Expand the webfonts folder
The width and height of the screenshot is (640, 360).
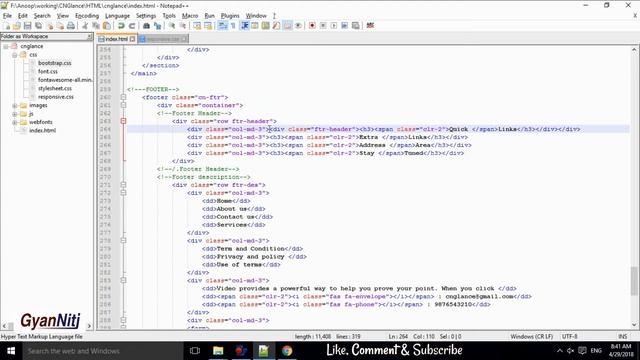pyautogui.click(x=15, y=122)
